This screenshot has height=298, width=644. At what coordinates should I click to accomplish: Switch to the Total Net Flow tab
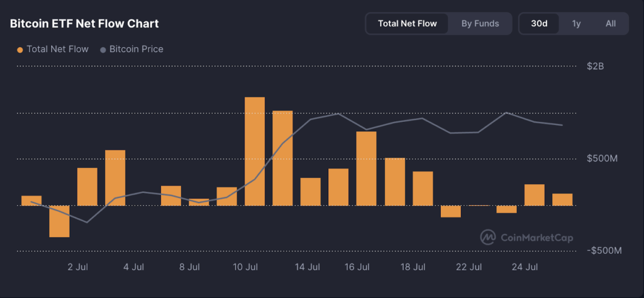(x=407, y=24)
